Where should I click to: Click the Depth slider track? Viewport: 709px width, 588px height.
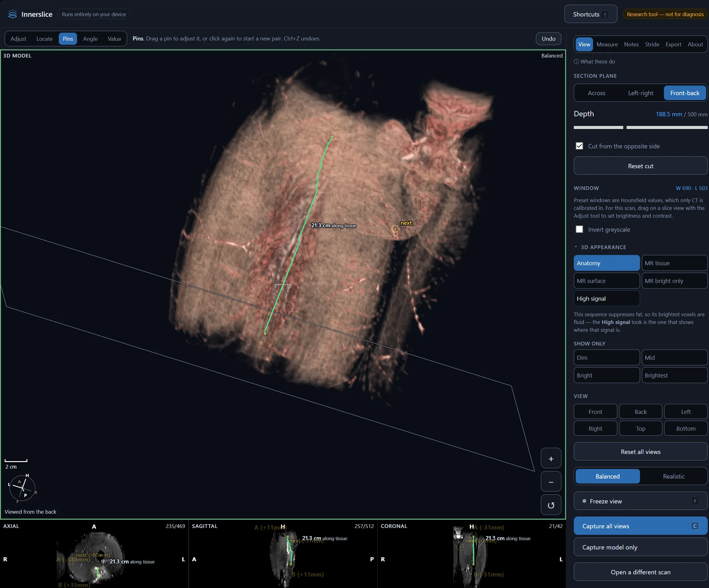point(641,127)
